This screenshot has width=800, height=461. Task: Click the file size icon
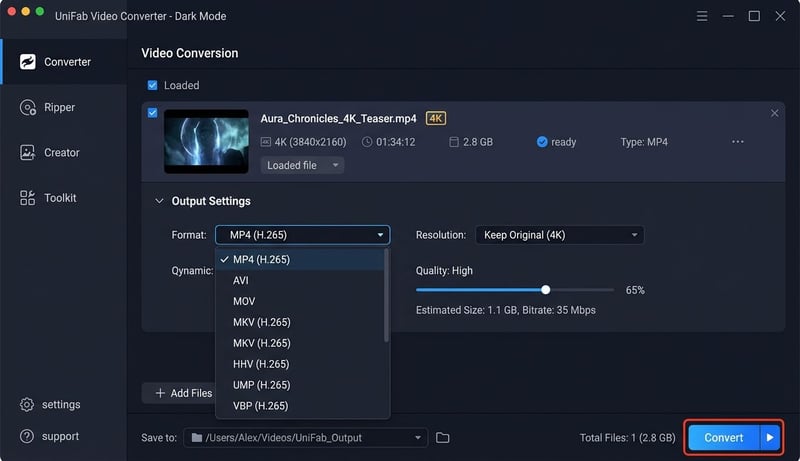coord(454,142)
